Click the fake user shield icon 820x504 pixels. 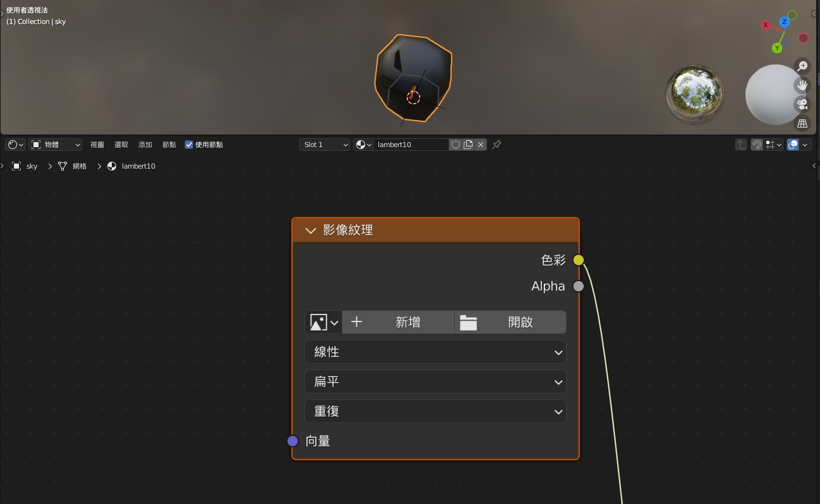coord(455,145)
